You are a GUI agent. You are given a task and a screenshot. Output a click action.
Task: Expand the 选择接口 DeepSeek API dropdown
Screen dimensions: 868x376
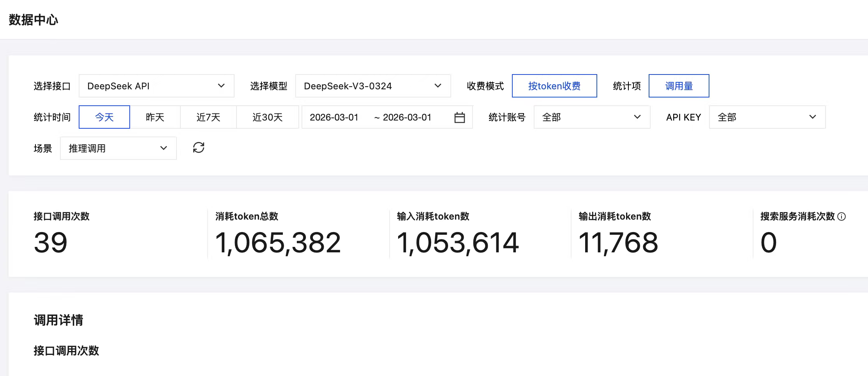[x=156, y=86]
